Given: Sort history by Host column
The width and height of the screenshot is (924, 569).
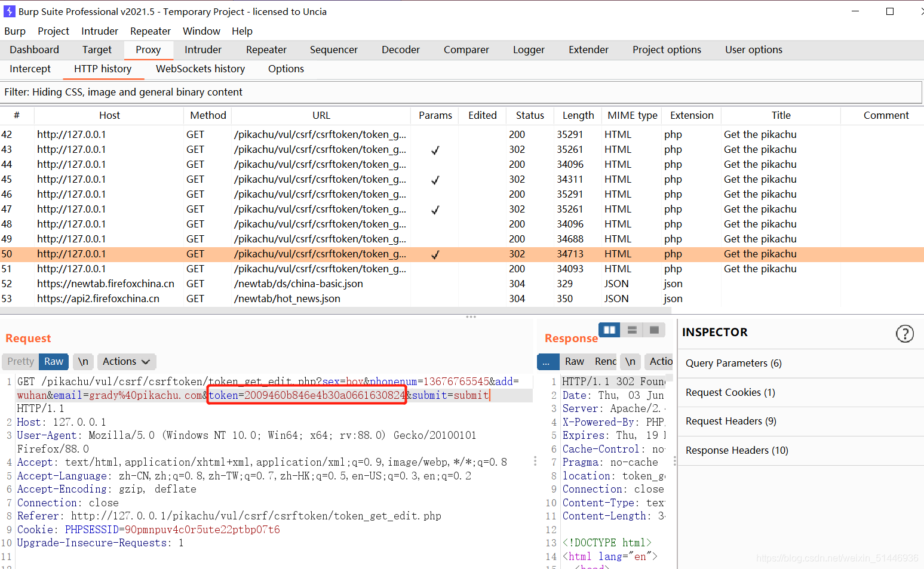Looking at the screenshot, I should tap(109, 115).
